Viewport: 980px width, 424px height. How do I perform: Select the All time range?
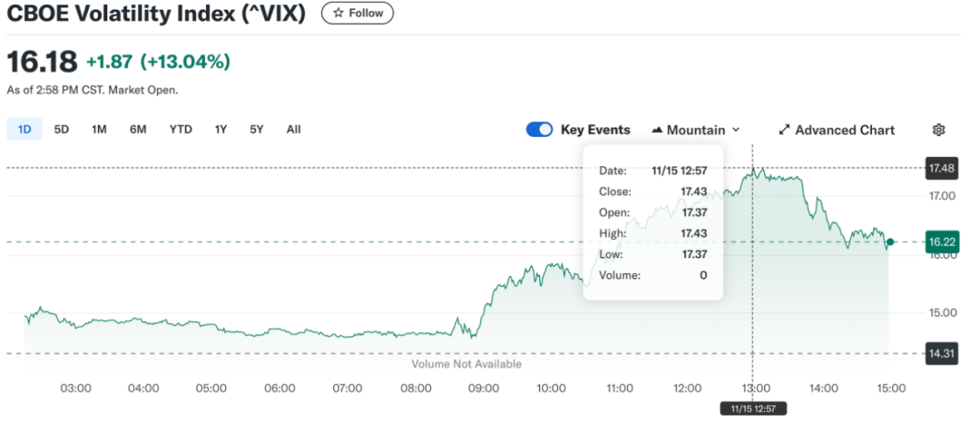[293, 129]
